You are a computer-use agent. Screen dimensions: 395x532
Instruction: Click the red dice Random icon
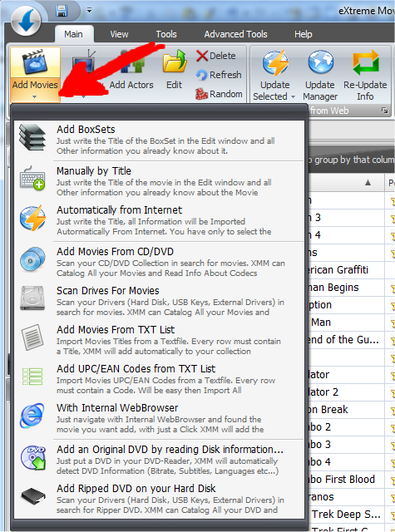click(x=201, y=94)
